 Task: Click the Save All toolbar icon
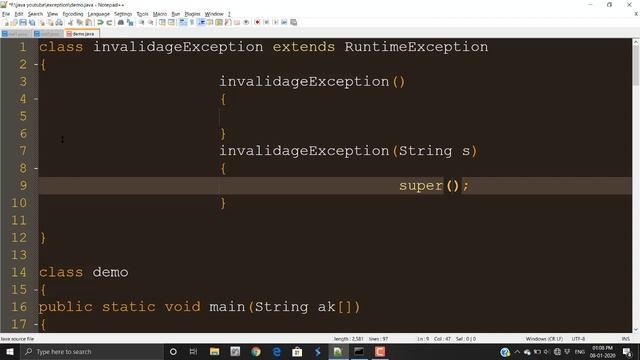coord(32,22)
